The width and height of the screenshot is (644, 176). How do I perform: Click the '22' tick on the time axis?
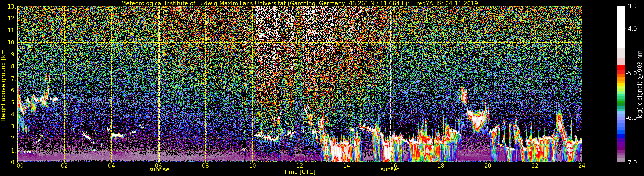(x=535, y=165)
